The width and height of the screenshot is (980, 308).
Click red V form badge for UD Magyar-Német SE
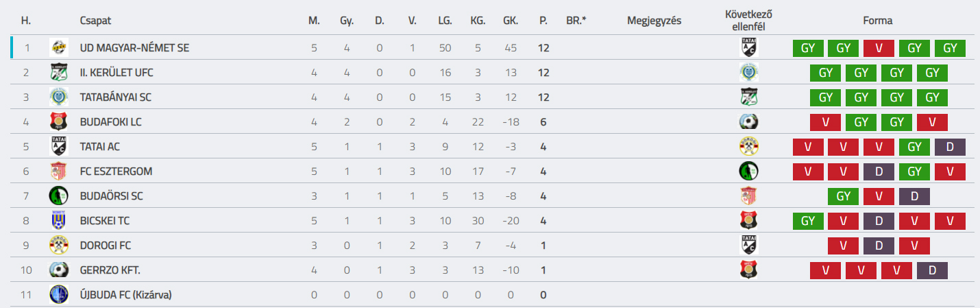[x=879, y=48]
